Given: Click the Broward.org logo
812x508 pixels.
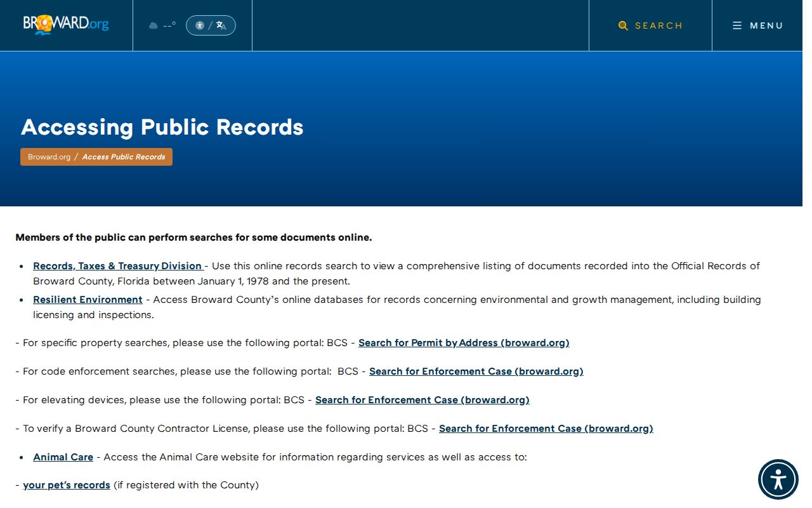Looking at the screenshot, I should [66, 25].
